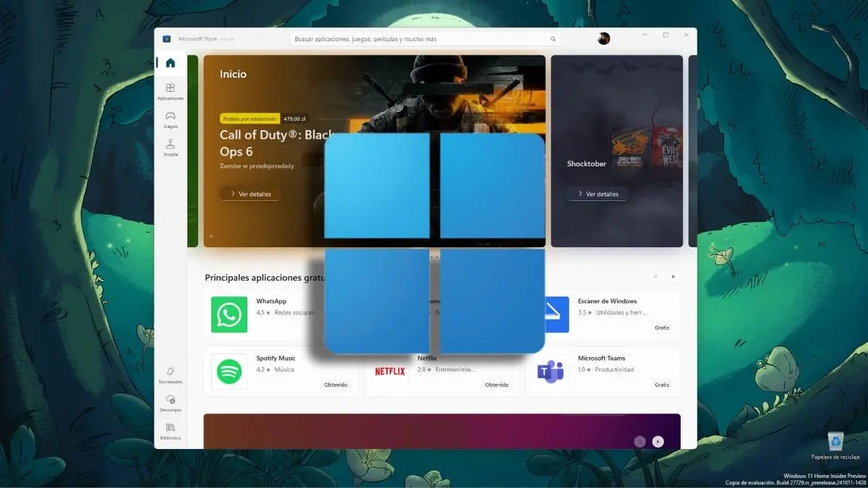
Task: Go back using the left arrow chevron
Action: tap(655, 276)
